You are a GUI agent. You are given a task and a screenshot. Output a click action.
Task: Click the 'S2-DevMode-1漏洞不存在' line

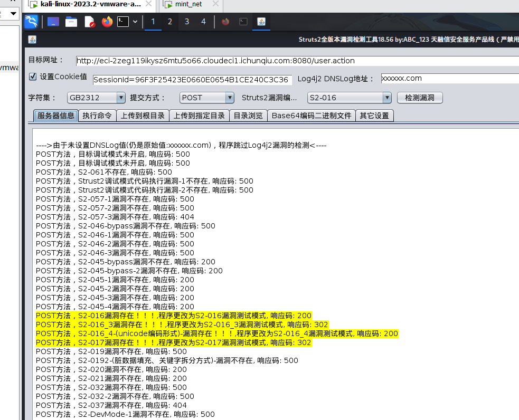click(125, 414)
